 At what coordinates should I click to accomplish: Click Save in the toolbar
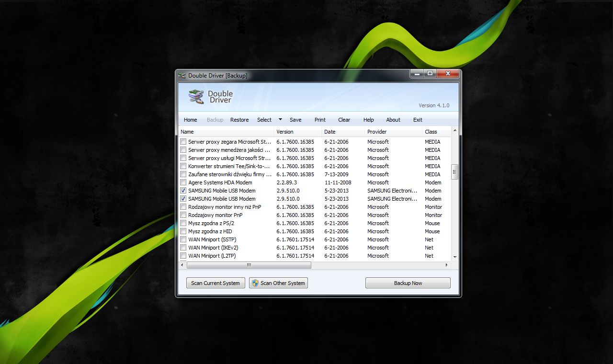pos(295,119)
